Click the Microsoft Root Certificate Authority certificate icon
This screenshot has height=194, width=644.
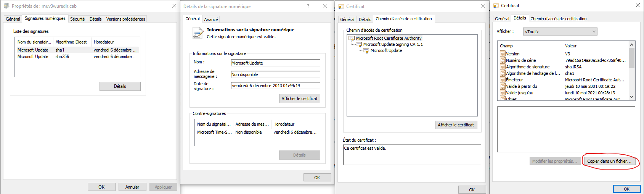(x=352, y=39)
